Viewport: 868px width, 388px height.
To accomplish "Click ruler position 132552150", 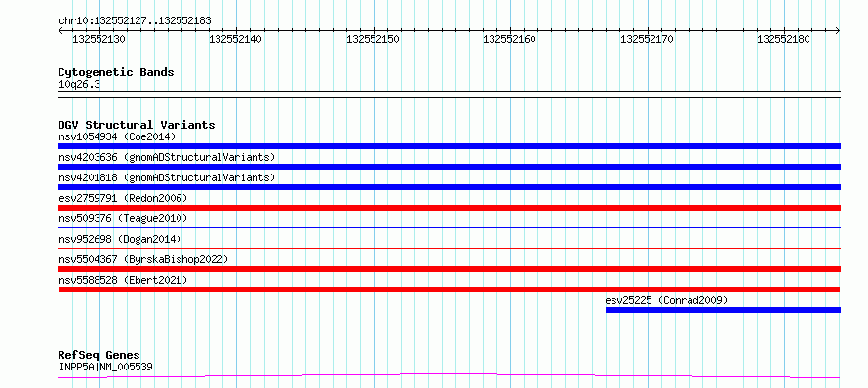I will 374,39.
